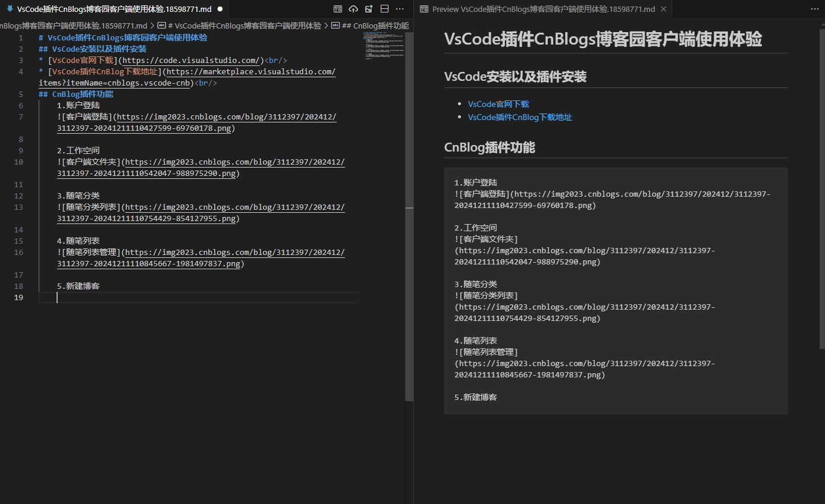
Task: Click the editor vertical scrollbar
Action: click(x=409, y=216)
